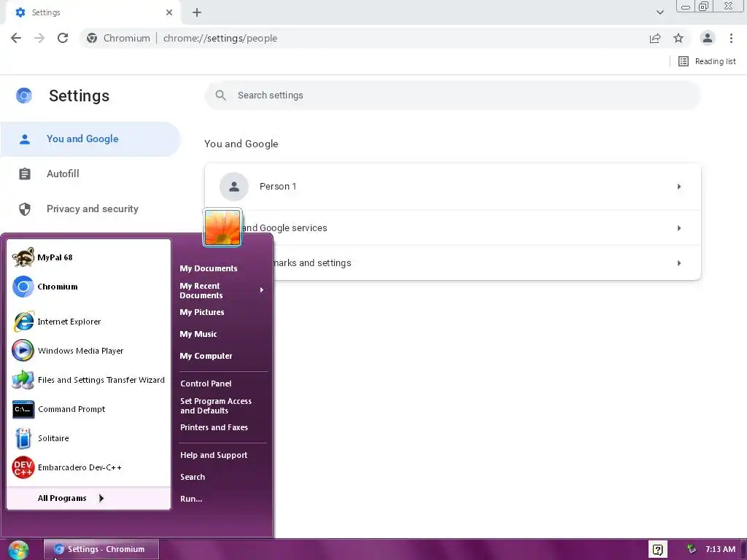Select Settings - Chromium taskbar button

[101, 550]
